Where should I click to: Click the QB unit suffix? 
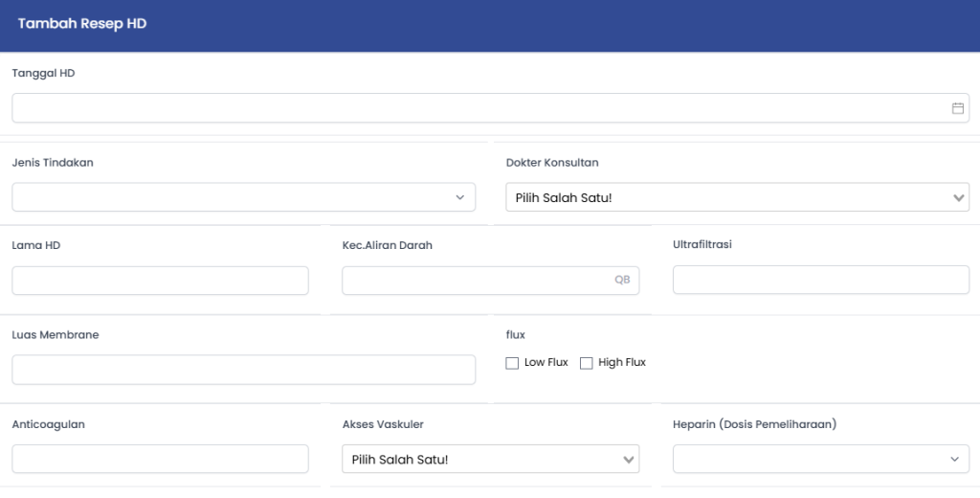(622, 281)
